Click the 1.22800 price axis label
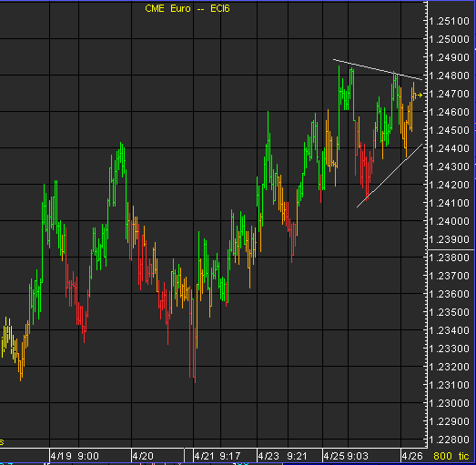476x465 pixels. (450, 440)
